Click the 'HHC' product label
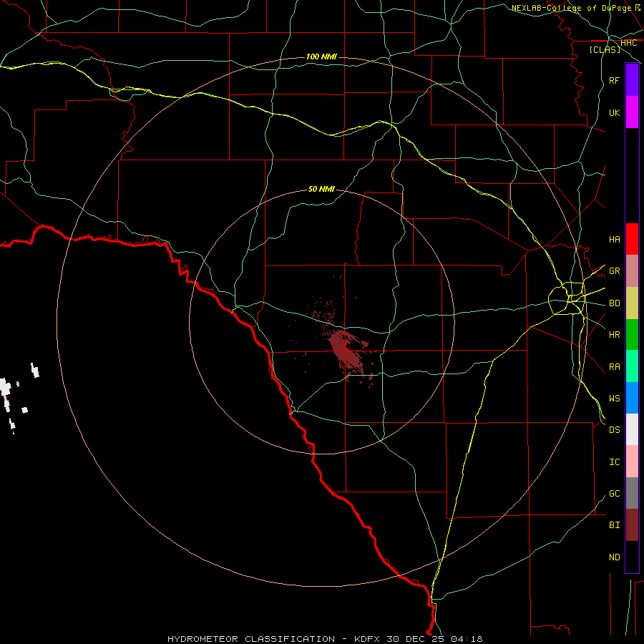The height and width of the screenshot is (644, 644). pos(628,43)
